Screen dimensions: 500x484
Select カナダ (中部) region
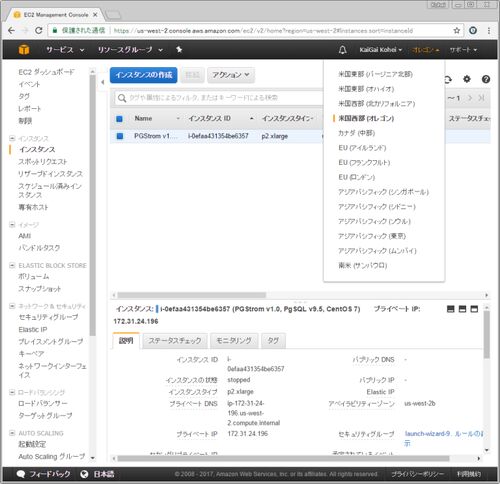tap(356, 133)
